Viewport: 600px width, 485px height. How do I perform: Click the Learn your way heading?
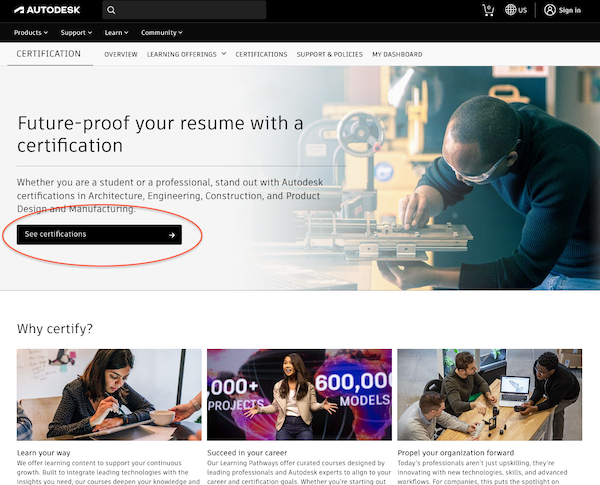tap(44, 453)
